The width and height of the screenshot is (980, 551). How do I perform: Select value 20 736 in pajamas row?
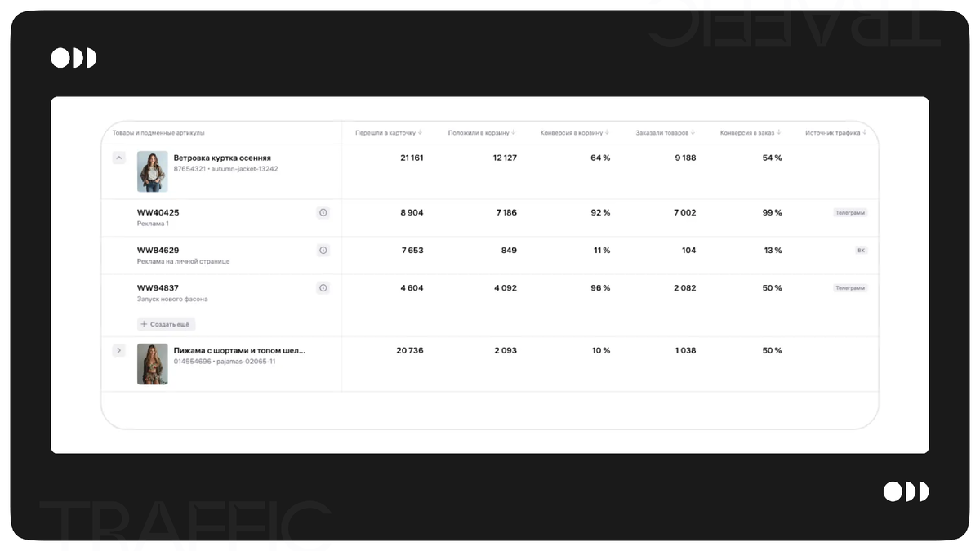(x=410, y=350)
